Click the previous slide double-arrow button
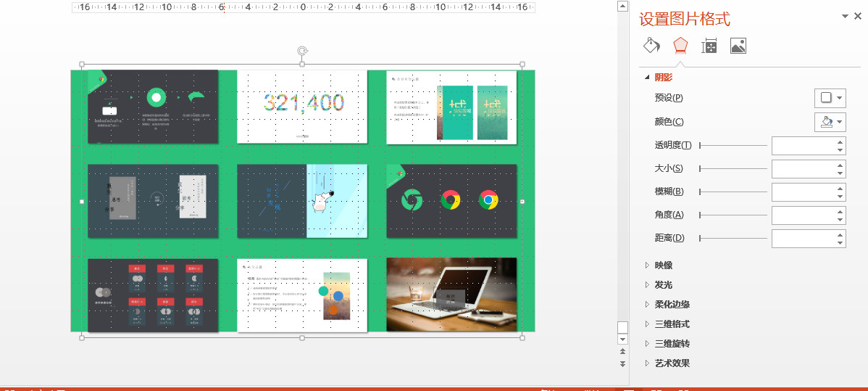Image resolution: width=868 pixels, height=391 pixels. point(622,352)
